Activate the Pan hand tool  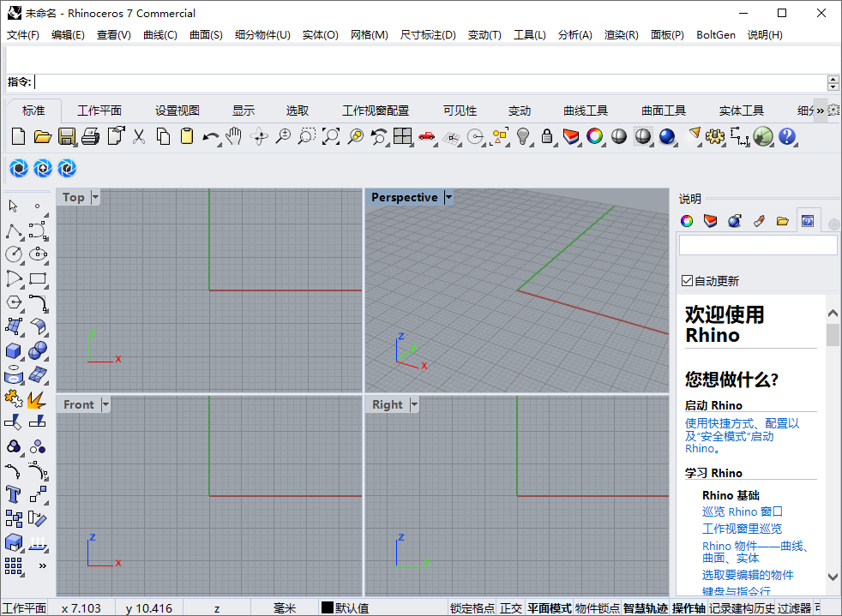[x=233, y=136]
